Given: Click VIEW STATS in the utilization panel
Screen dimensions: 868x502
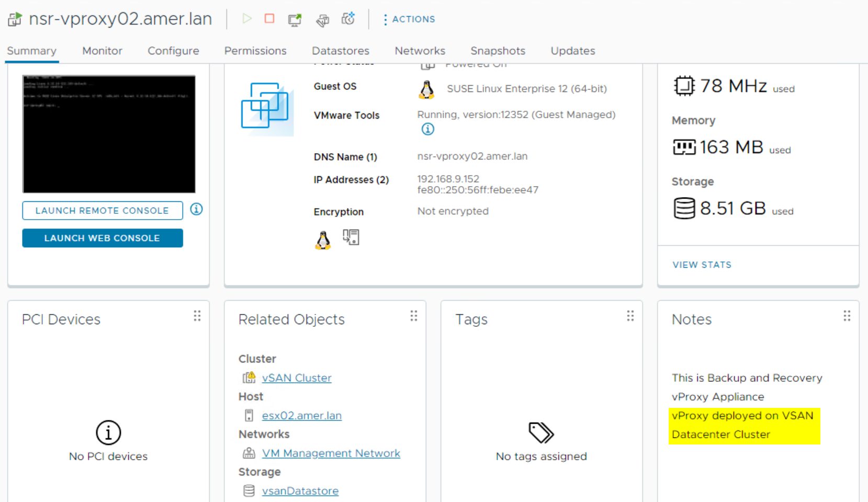Looking at the screenshot, I should point(702,265).
